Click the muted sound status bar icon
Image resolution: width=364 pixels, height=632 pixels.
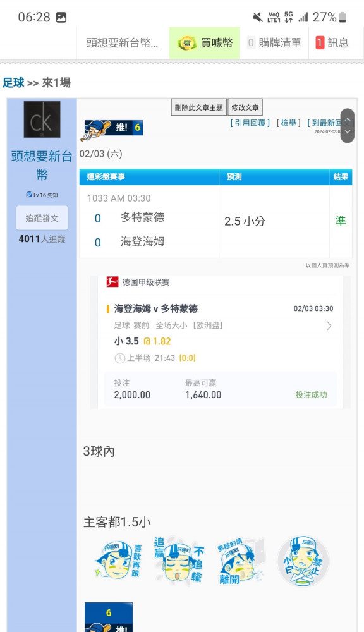tap(257, 17)
